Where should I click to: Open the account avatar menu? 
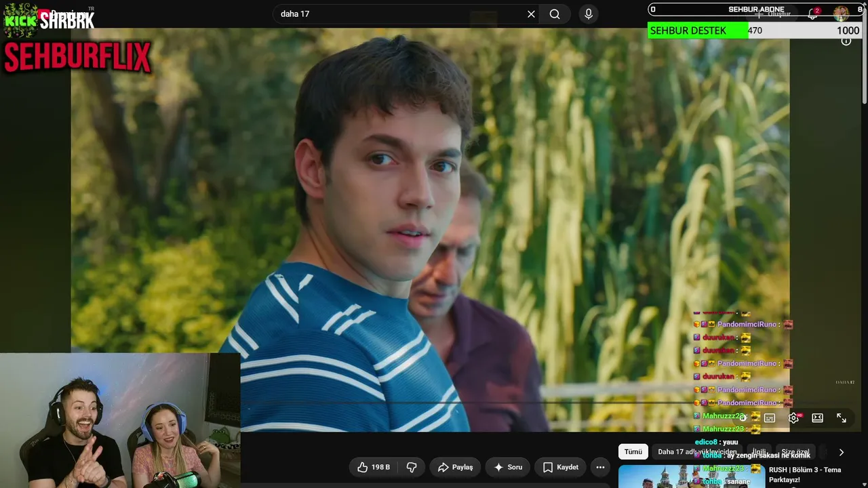click(x=841, y=14)
